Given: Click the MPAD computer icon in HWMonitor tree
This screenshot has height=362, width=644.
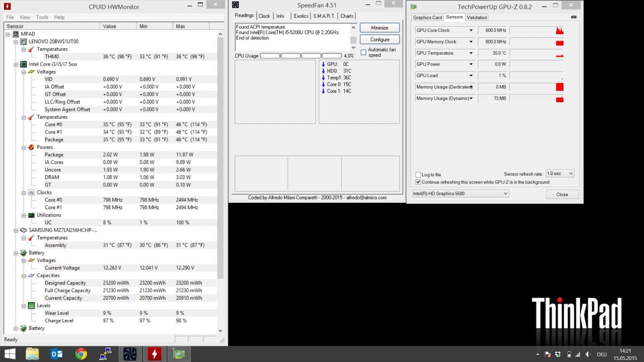Looking at the screenshot, I should point(16,34).
